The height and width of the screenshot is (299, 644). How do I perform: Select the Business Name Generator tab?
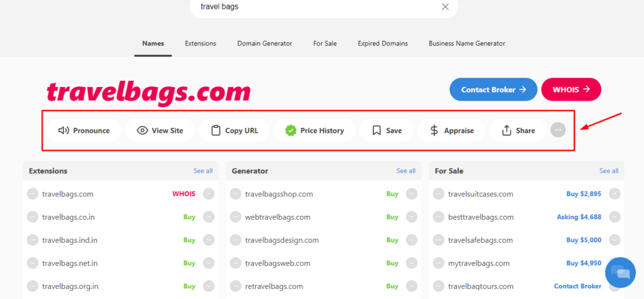pos(467,43)
